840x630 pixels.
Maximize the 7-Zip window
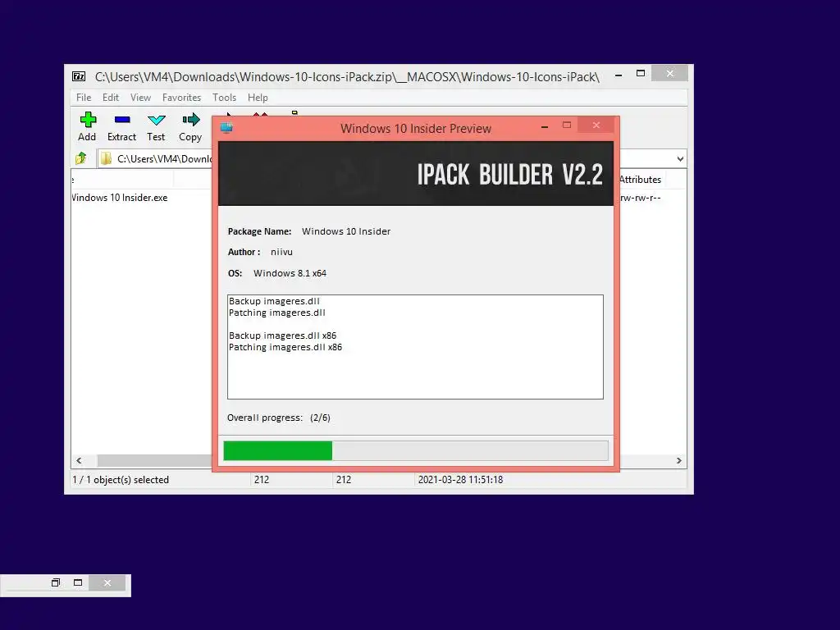(x=641, y=73)
